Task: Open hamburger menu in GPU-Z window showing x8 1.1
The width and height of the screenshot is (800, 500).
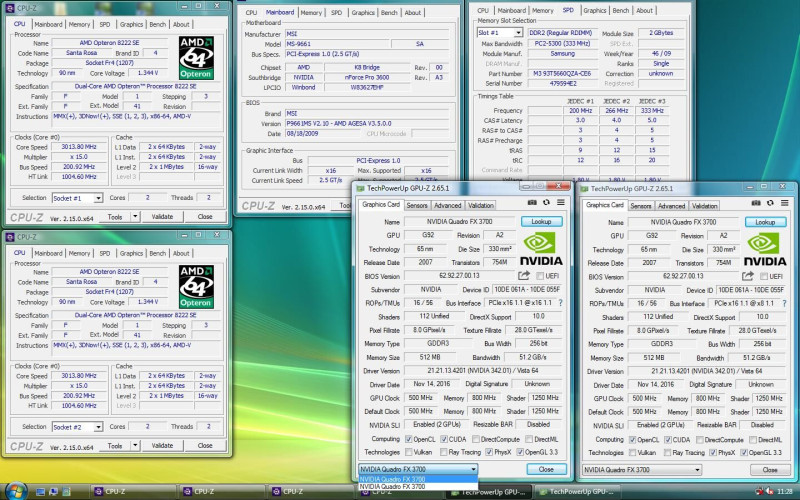Action: point(785,203)
